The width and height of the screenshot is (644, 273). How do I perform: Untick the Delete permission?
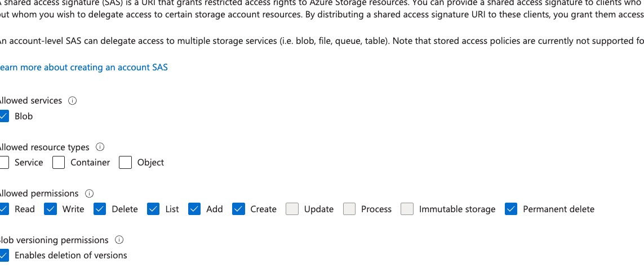[x=100, y=209]
